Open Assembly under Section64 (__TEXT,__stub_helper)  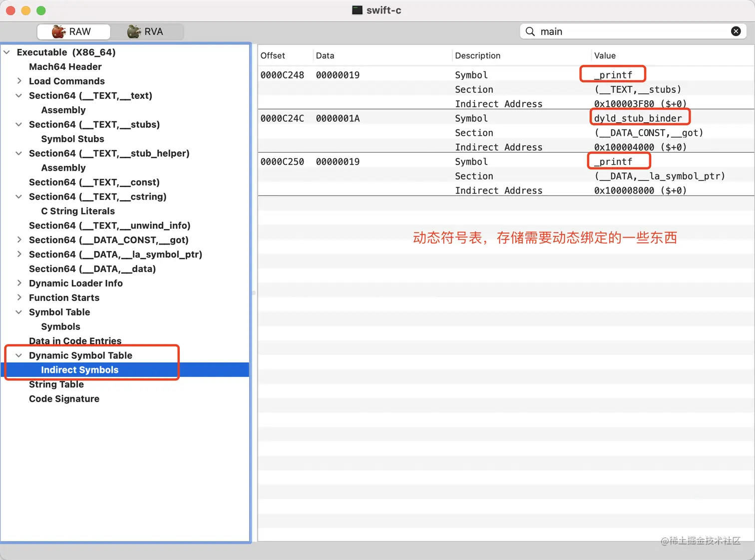[63, 168]
